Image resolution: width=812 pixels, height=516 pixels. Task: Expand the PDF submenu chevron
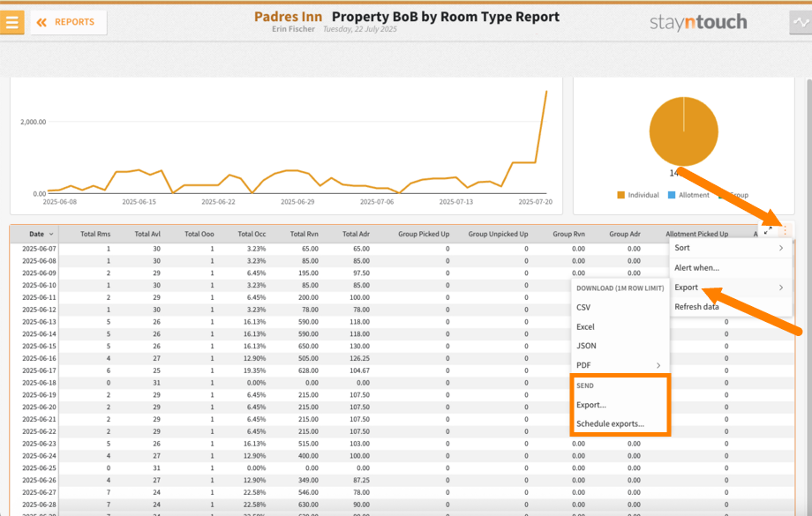[x=658, y=365]
